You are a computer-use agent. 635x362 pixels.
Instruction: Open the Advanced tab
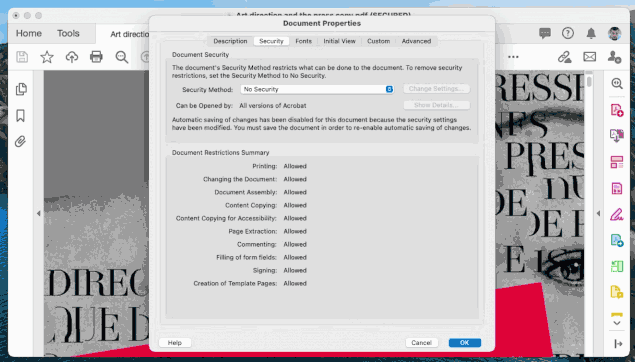click(416, 41)
